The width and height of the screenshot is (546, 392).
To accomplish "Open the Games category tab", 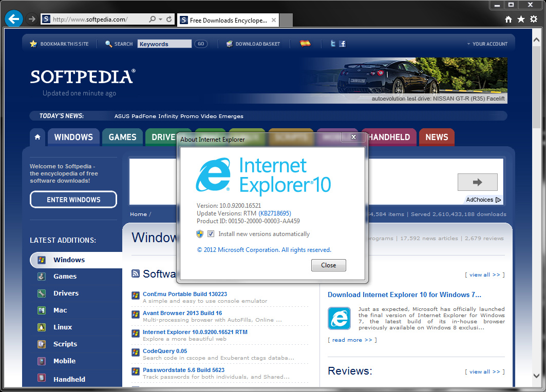I will tap(122, 137).
